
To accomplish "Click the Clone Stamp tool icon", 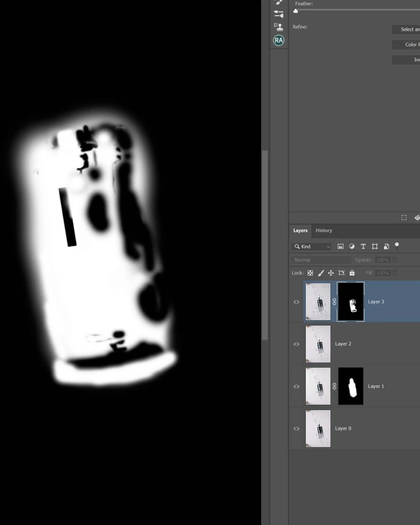I will click(278, 27).
